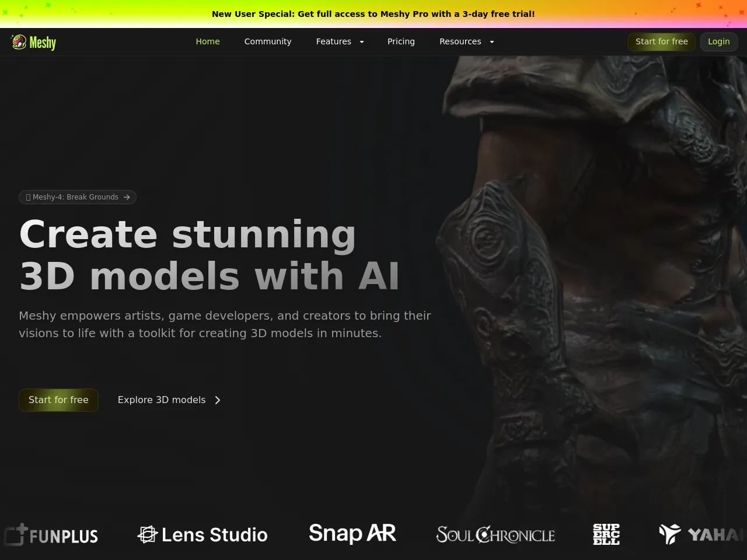Screen dimensions: 747x560
Task: Click the Lens Studio logo
Action: point(203,534)
